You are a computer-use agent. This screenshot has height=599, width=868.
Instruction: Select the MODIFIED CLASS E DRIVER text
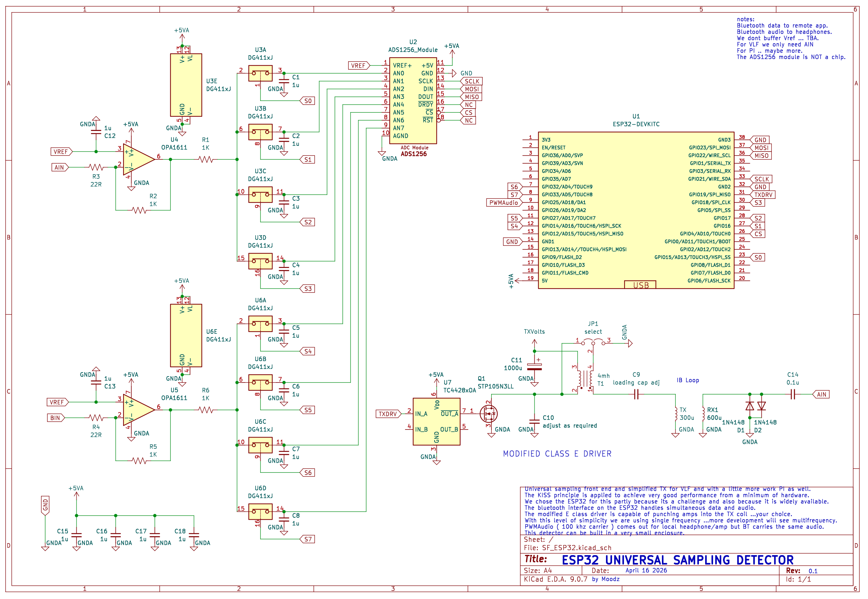click(x=557, y=454)
